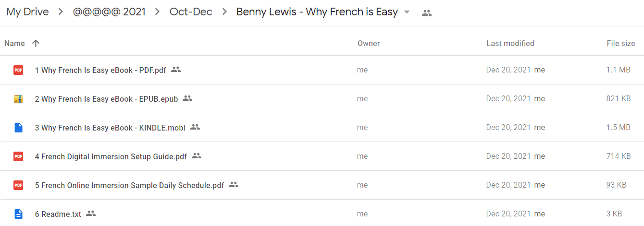Click the document icon beside 6 Readme.txt
644x226 pixels.
(18, 214)
